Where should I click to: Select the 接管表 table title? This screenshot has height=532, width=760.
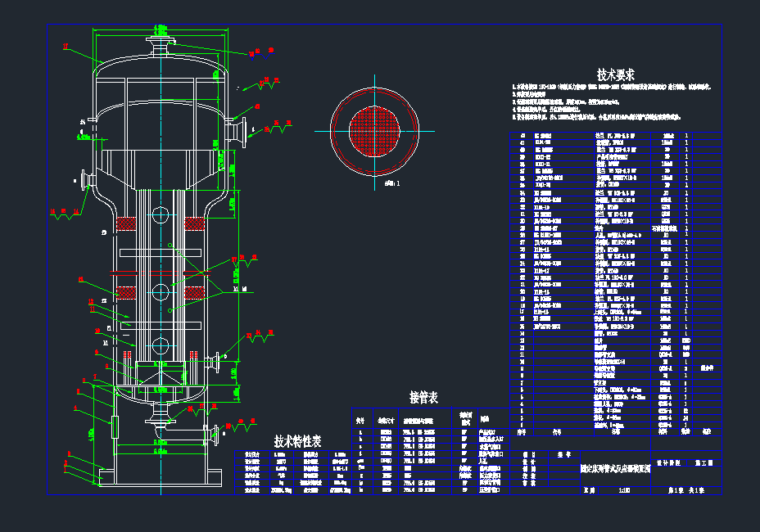pyautogui.click(x=423, y=398)
